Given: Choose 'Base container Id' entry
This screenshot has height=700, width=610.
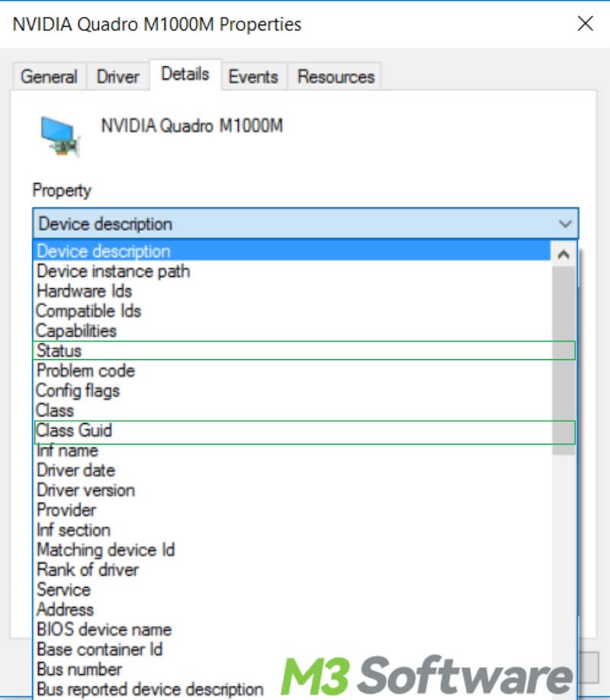Looking at the screenshot, I should pyautogui.click(x=292, y=650).
